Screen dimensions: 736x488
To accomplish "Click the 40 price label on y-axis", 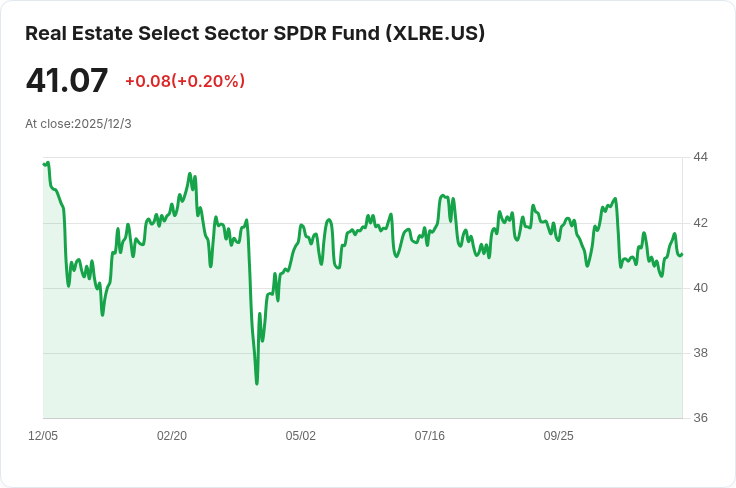I will point(700,288).
